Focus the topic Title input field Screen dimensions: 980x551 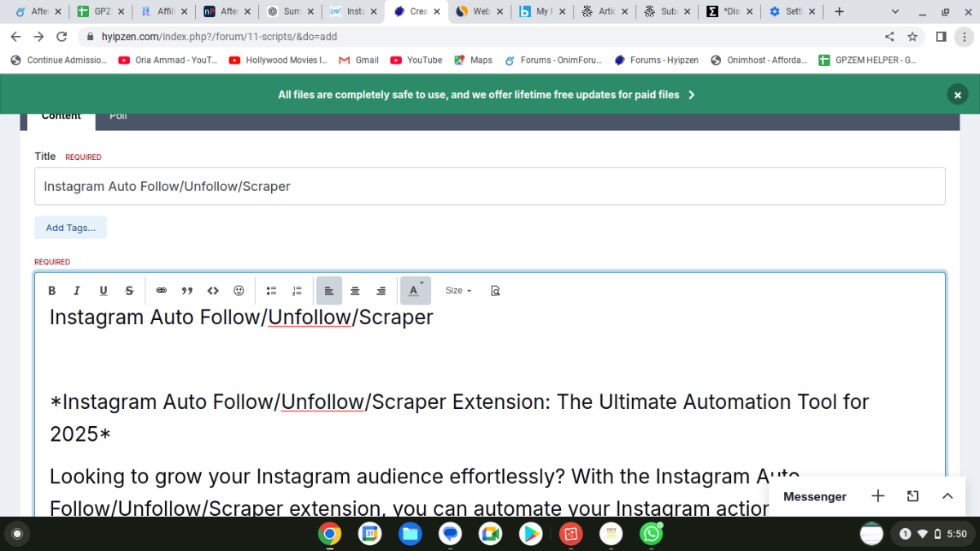[x=490, y=186]
